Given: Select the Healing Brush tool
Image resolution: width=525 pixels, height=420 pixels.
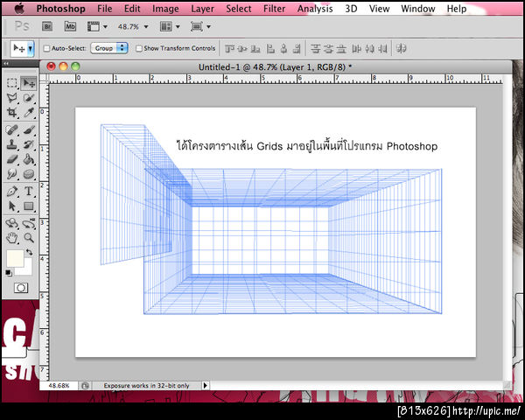Looking at the screenshot, I should point(12,129).
